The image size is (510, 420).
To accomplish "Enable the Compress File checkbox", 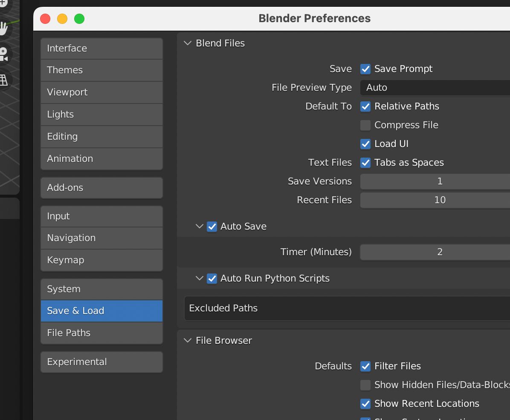I will (365, 125).
